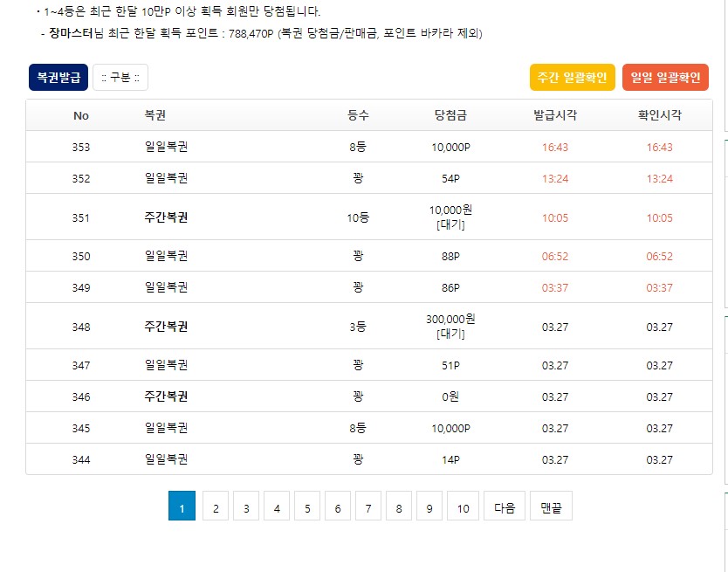Click the 51P prize cell
The height and width of the screenshot is (572, 728).
click(450, 366)
